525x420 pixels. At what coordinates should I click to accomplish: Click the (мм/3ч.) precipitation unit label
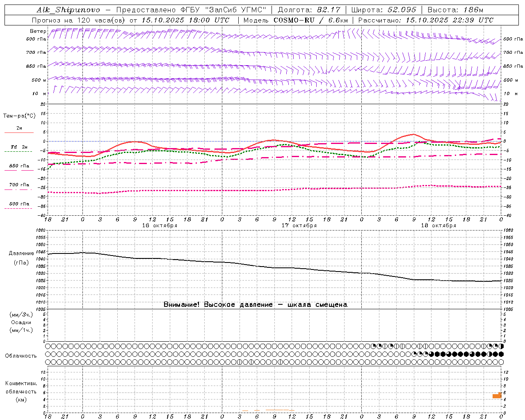pyautogui.click(x=21, y=315)
